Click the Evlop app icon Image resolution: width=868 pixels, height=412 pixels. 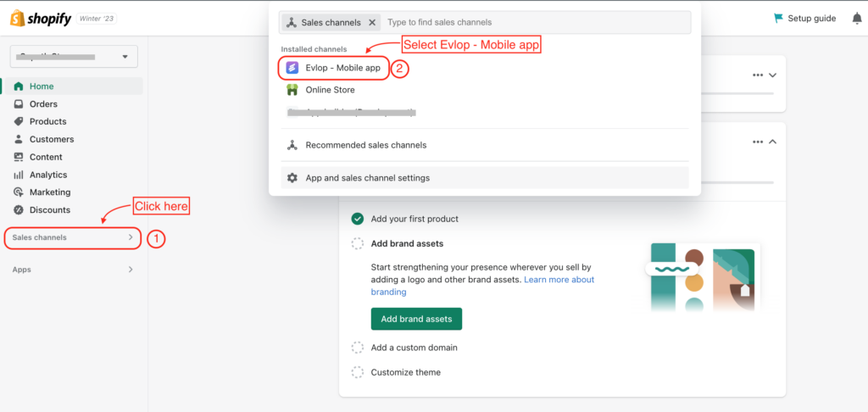pos(292,68)
